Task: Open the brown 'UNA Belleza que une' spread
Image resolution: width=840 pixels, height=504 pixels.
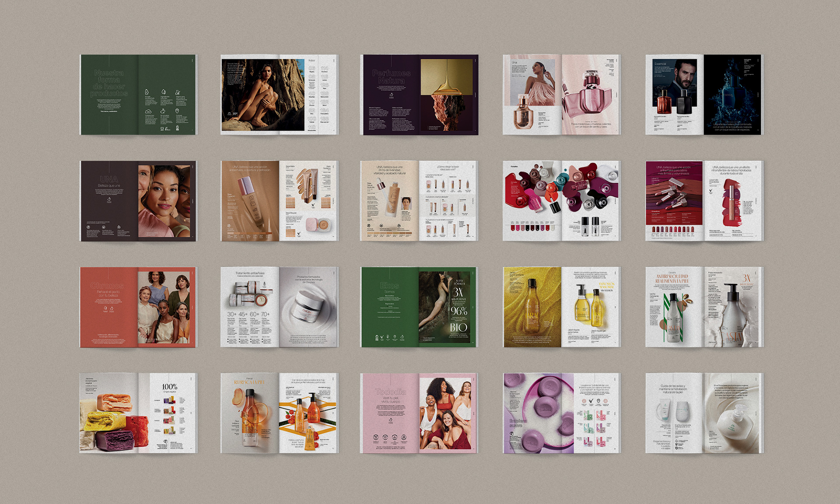Action: (138, 201)
